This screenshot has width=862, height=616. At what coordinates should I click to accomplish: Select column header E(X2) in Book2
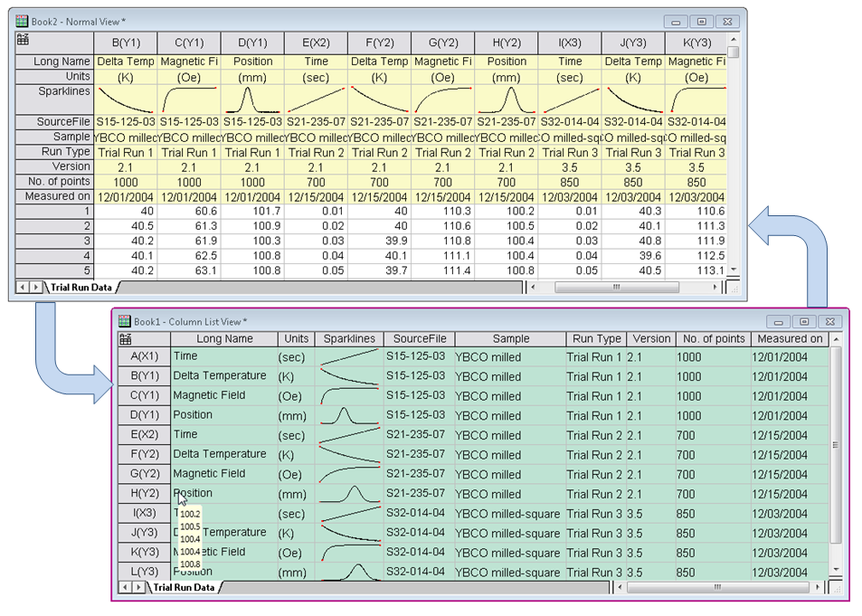[315, 43]
